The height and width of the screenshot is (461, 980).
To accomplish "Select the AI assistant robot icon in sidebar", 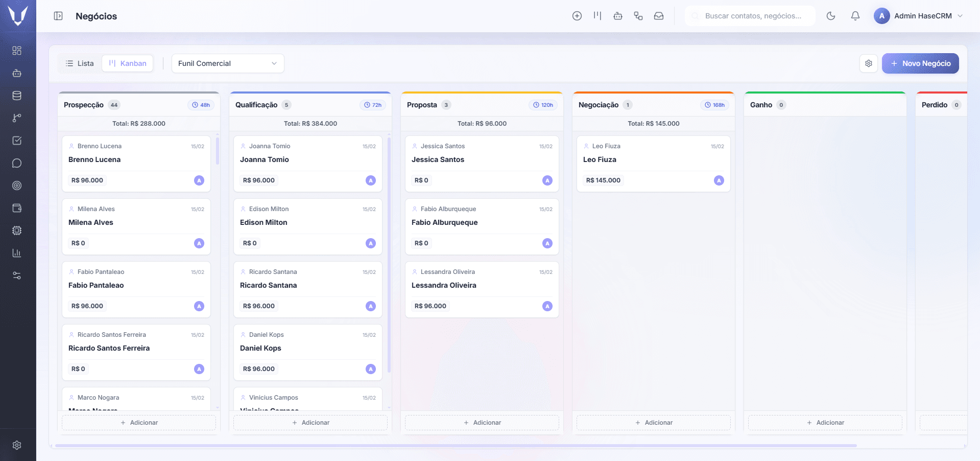I will click(17, 73).
